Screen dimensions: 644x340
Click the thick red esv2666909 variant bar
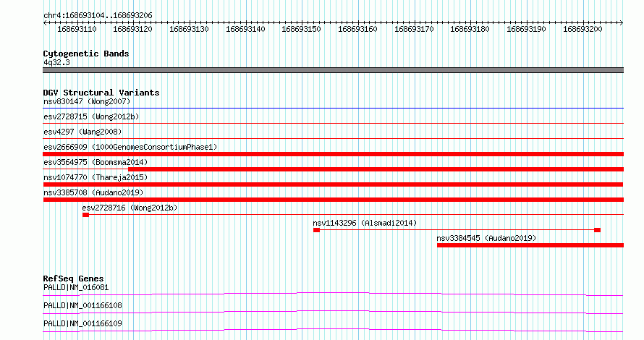(333, 154)
